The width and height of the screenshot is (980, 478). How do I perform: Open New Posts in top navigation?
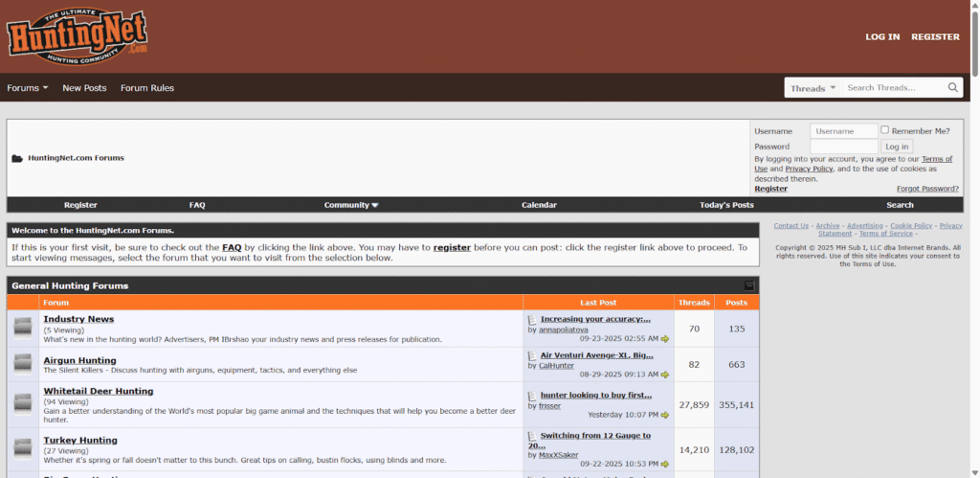point(84,88)
